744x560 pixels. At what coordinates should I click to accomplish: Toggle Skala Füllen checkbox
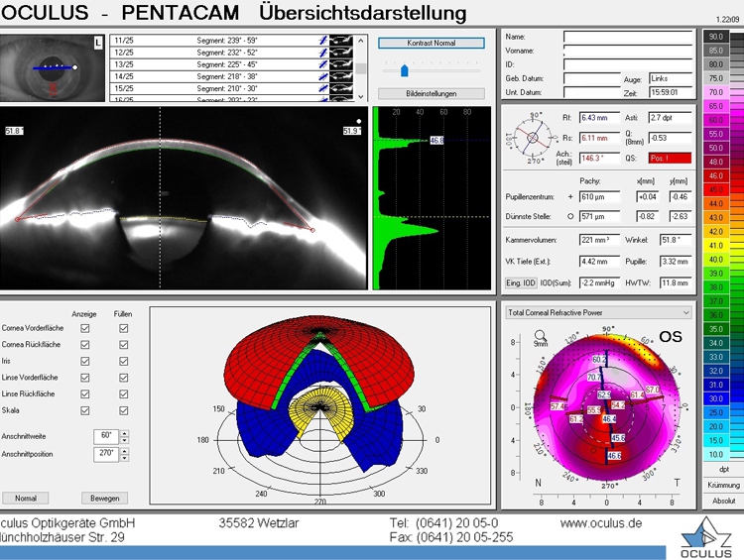[x=124, y=410]
